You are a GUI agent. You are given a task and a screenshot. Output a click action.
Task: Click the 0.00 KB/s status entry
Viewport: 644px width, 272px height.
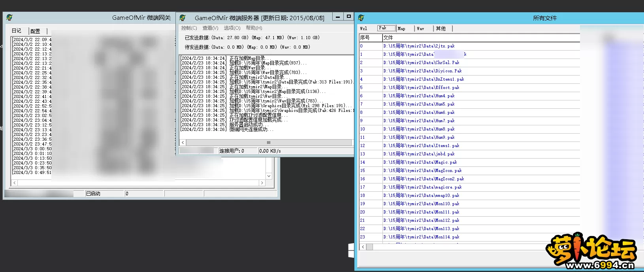click(x=305, y=151)
